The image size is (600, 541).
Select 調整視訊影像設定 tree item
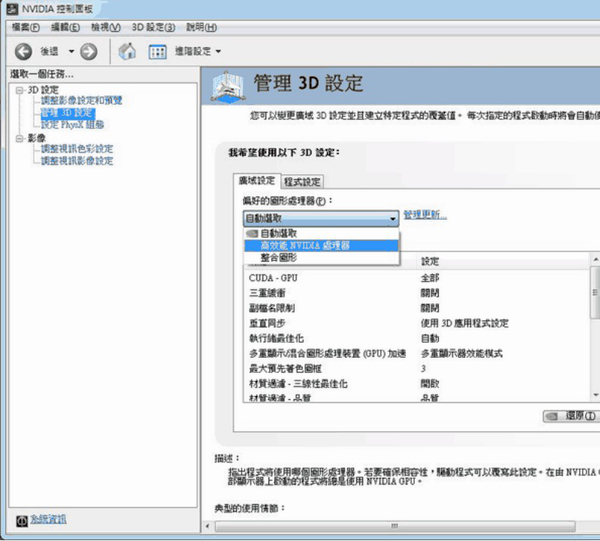(x=77, y=161)
